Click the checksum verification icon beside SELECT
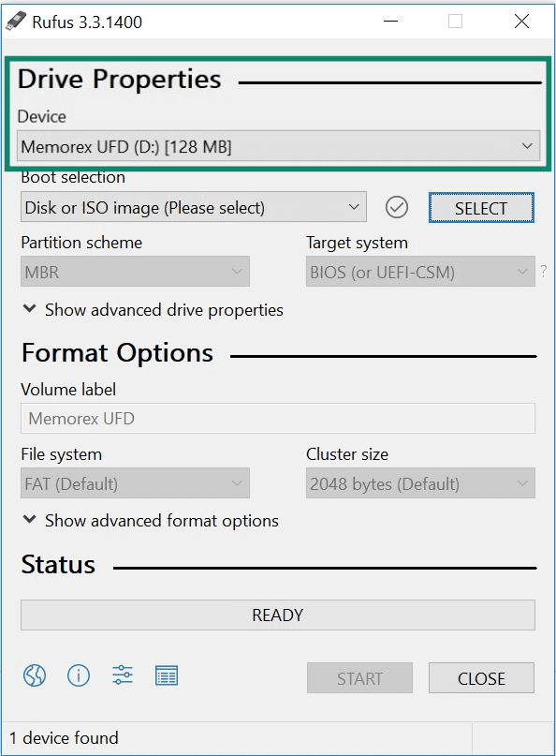This screenshot has width=556, height=756. point(396,207)
